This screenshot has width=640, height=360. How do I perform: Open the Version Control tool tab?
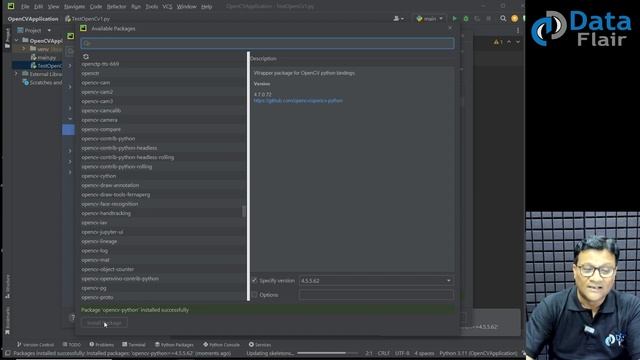coord(36,344)
